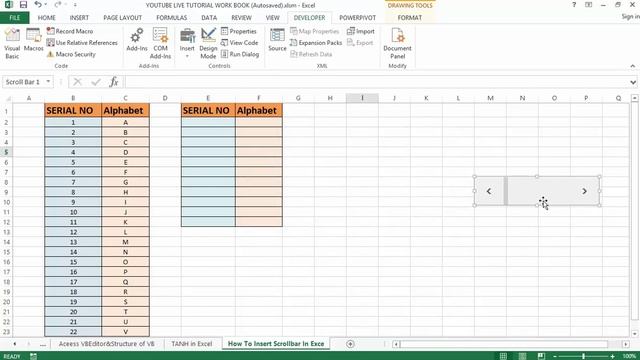Click Map Properties
This screenshot has height=360, width=640.
point(315,31)
